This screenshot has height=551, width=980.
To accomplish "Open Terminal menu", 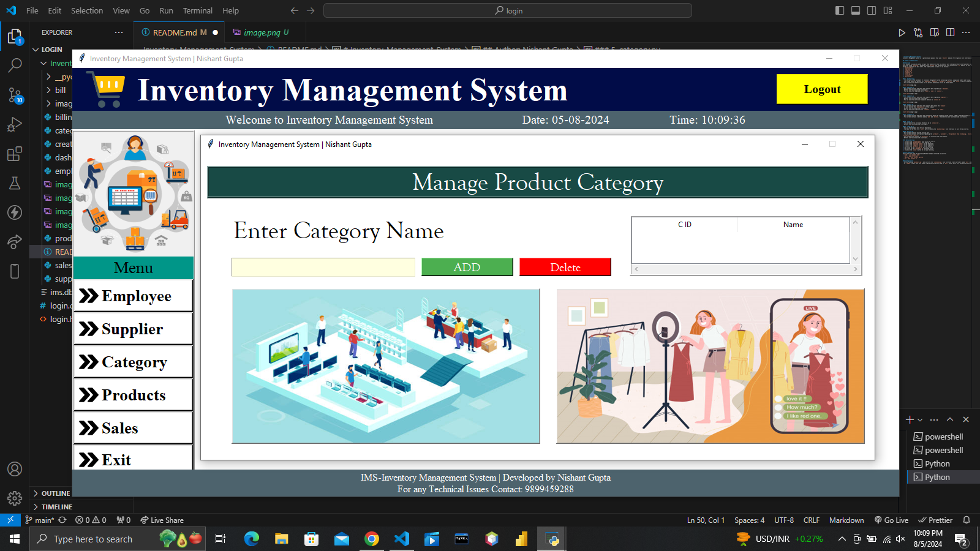I will pos(197,10).
